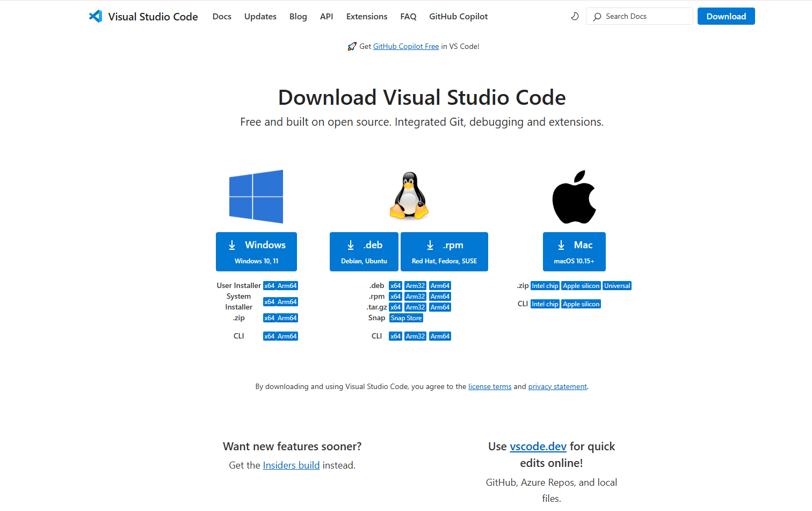Select Arm32 in Linux .deb row
Viewport: 812px width, 511px height.
[415, 286]
